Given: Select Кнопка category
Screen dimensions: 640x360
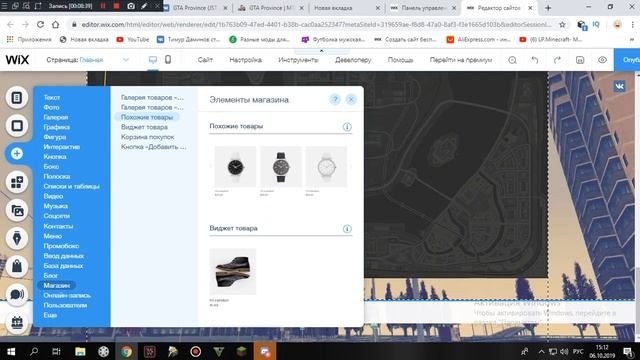Looking at the screenshot, I should tap(55, 157).
